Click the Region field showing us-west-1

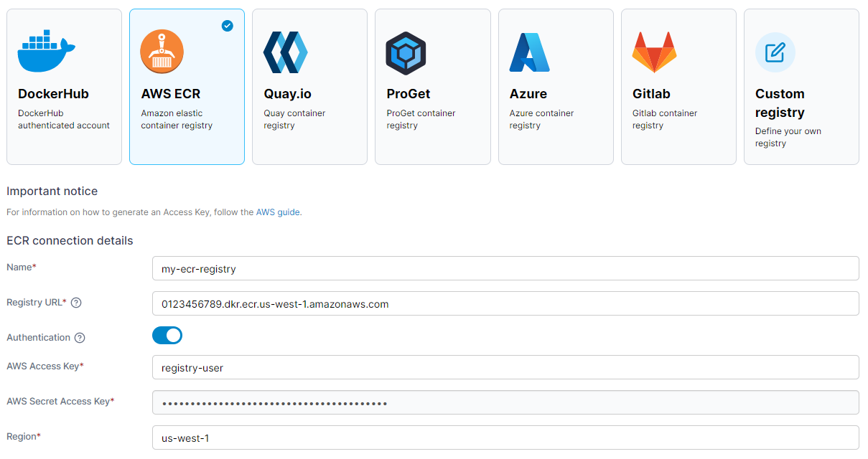point(505,437)
